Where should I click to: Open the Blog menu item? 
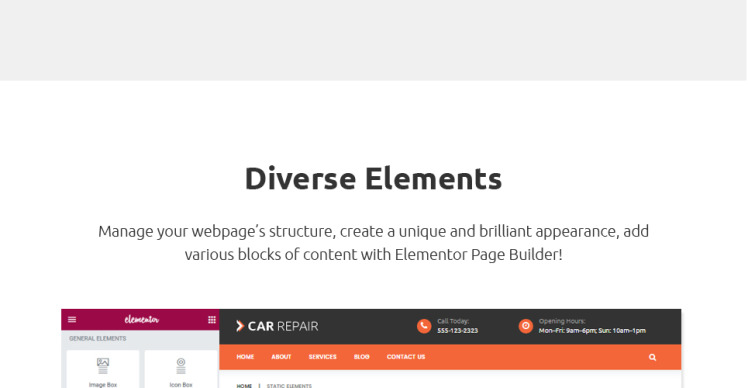(x=362, y=357)
